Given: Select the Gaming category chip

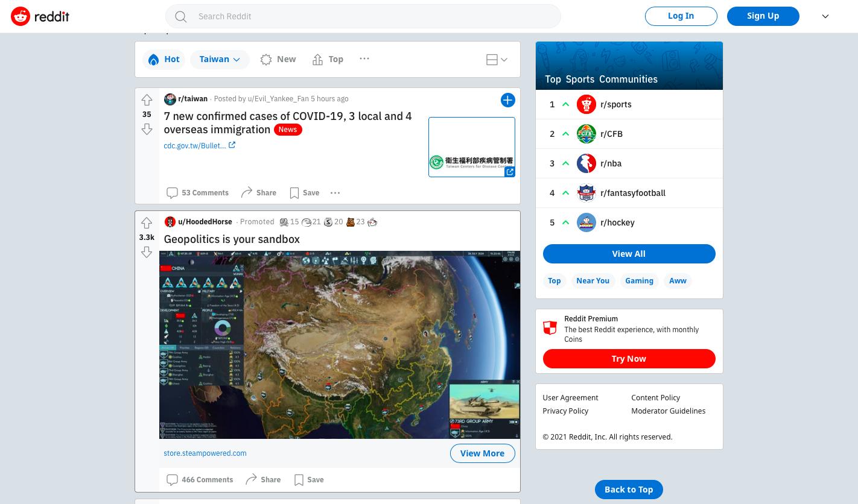Looking at the screenshot, I should click(640, 281).
